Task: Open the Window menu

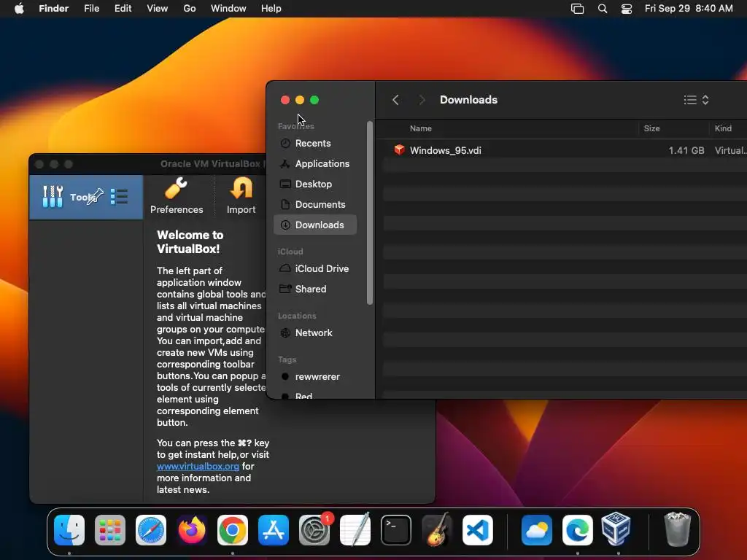Action: [228, 9]
